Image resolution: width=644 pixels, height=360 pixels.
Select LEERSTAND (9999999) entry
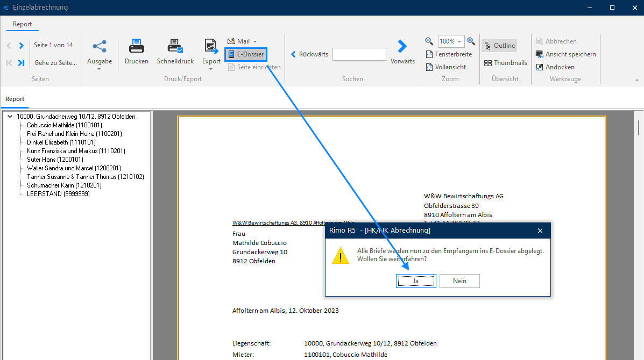click(58, 194)
